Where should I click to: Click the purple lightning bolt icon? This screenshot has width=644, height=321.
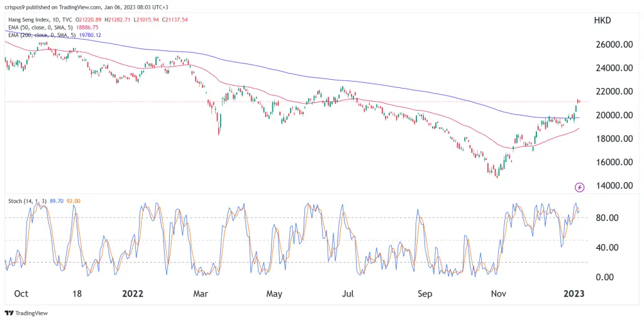(x=579, y=188)
